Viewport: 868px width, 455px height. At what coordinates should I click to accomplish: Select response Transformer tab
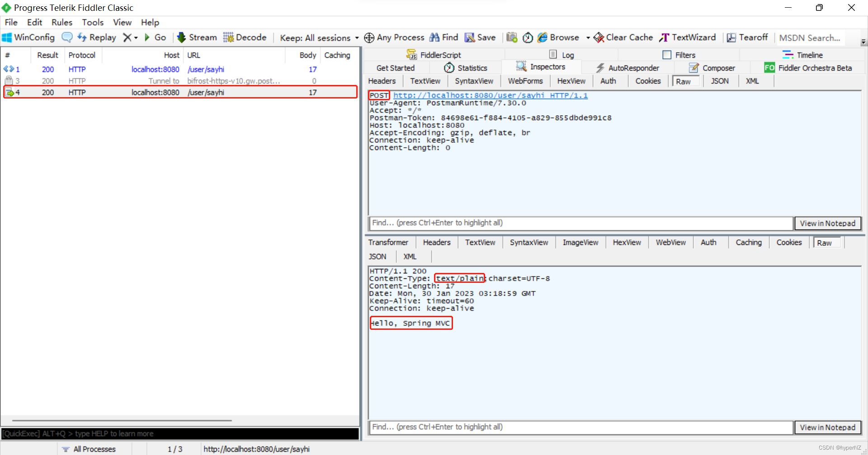point(388,242)
